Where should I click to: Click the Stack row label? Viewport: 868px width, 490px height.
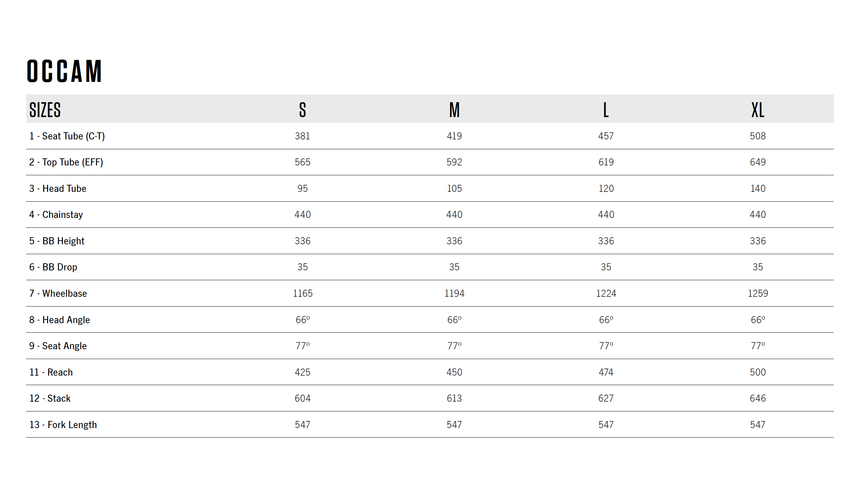click(50, 398)
